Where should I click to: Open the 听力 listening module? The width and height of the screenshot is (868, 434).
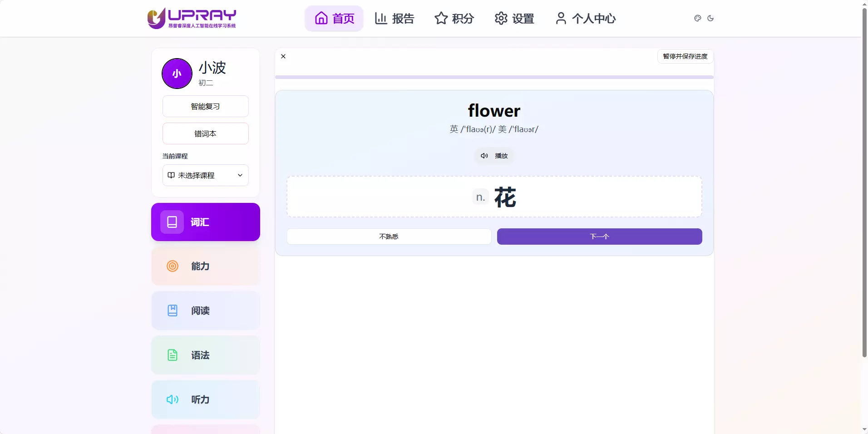[205, 399]
